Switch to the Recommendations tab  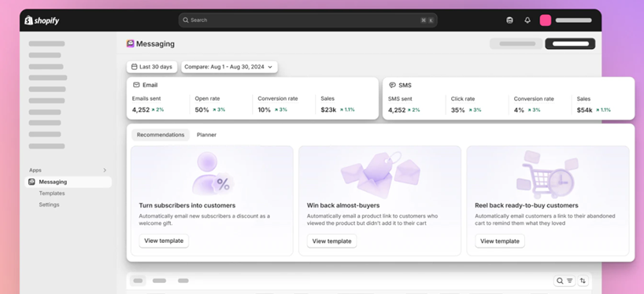pos(161,135)
